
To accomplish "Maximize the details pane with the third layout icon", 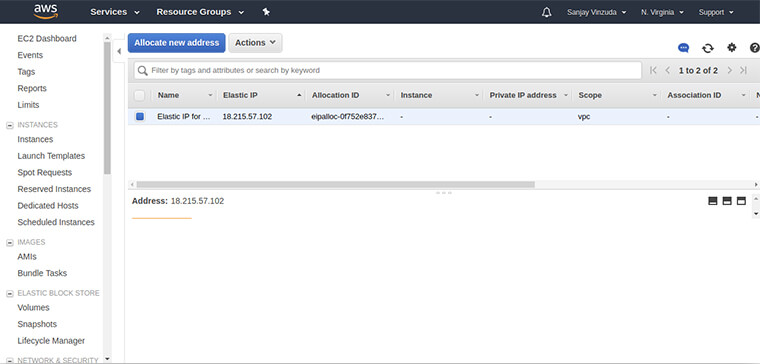I will click(x=741, y=201).
